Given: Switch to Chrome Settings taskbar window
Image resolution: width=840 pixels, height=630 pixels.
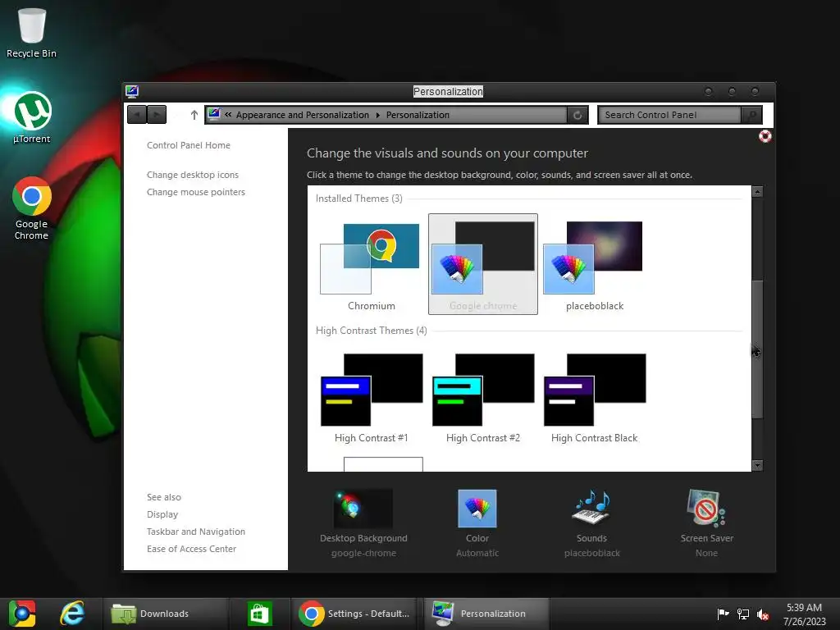Looking at the screenshot, I should (x=354, y=614).
